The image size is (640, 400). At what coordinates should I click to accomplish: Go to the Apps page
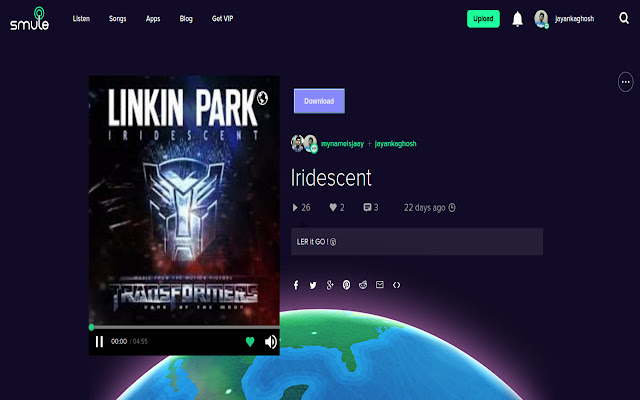pyautogui.click(x=153, y=19)
